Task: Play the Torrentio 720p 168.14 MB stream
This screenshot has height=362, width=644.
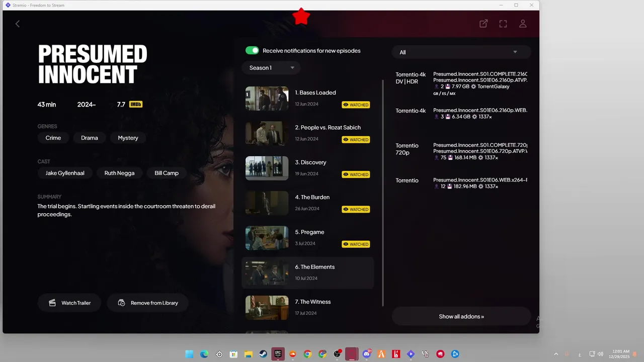Action: pos(461,151)
